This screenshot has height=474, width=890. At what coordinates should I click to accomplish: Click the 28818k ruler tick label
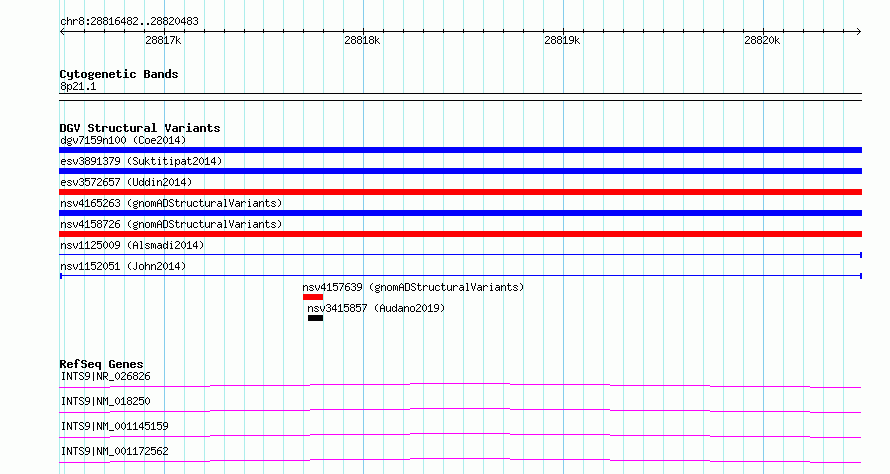click(362, 40)
